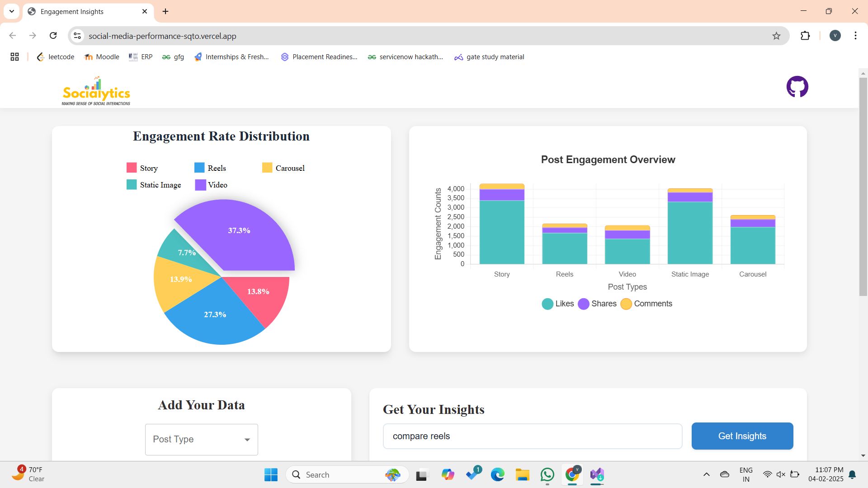Show hidden system tray icons

click(706, 474)
